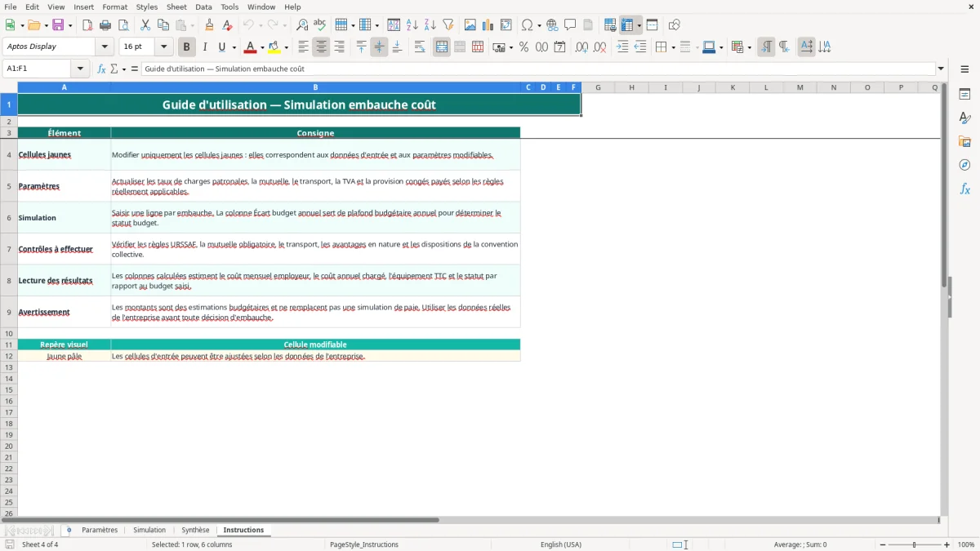Apply the red Font Color swatch
This screenshot has width=980, height=551.
[252, 47]
